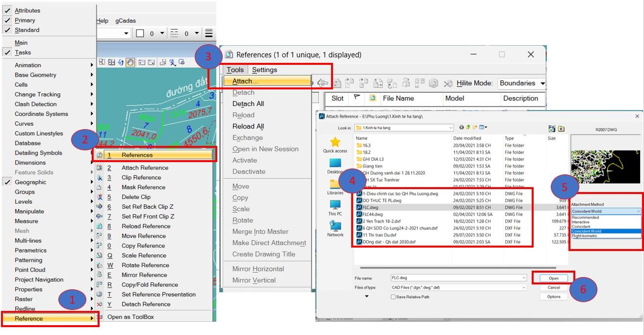This screenshot has height=335, width=644.
Task: Select This PC icon in the dialog
Action: point(335,205)
